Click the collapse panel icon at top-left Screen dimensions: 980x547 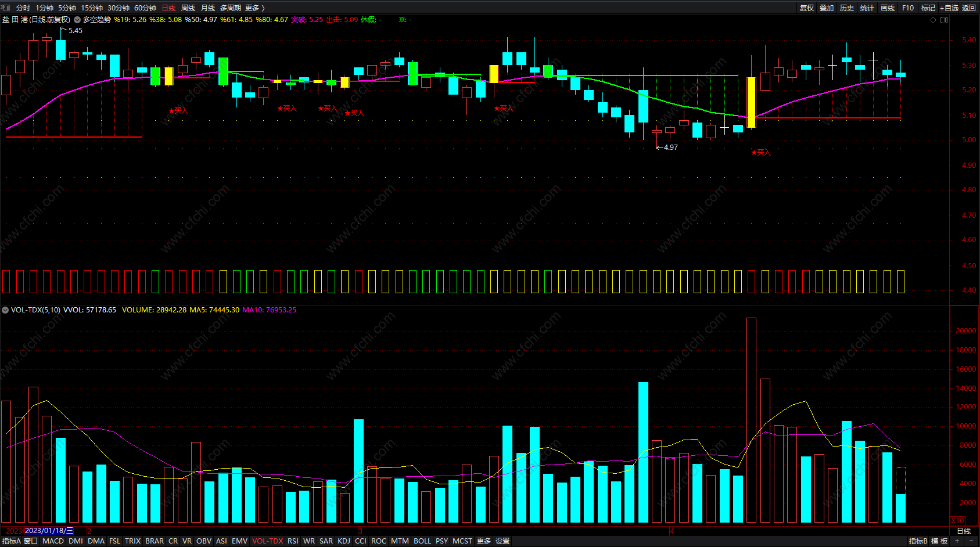tap(6, 8)
